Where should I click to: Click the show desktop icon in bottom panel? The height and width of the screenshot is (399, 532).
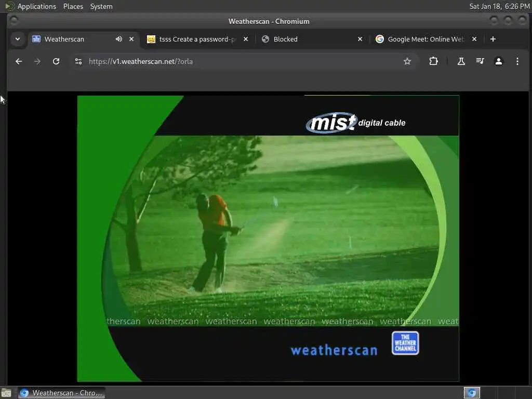(6, 393)
